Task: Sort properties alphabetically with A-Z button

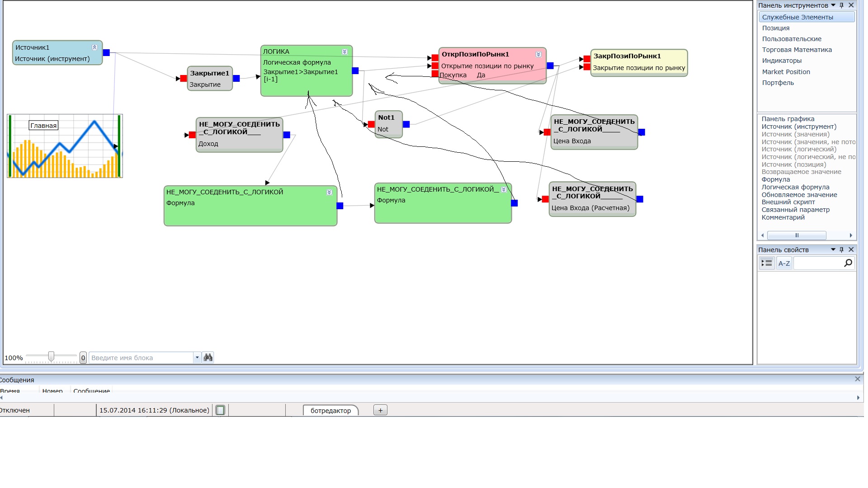Action: click(784, 263)
